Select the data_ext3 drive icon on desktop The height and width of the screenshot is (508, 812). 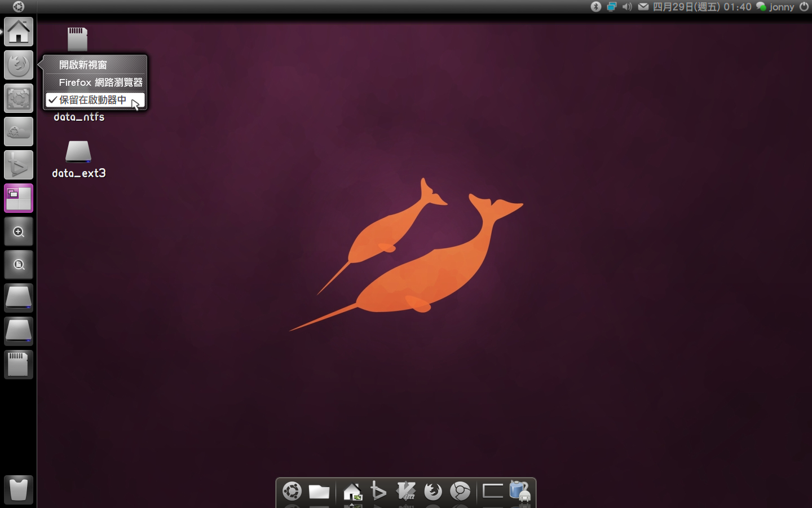point(78,151)
